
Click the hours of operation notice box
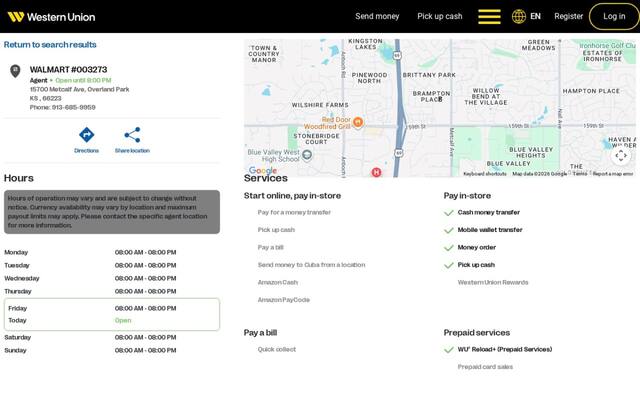[x=112, y=212]
